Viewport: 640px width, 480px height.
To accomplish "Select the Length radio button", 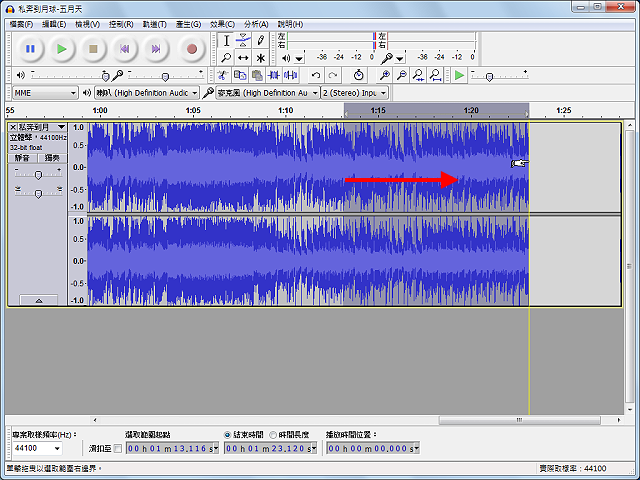I will point(273,435).
